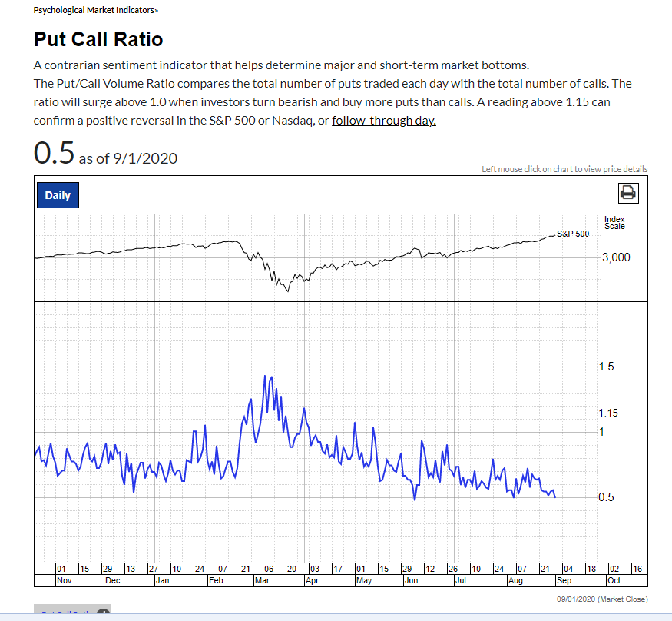Click the info icon beside bottom Put Call Ratio tab
This screenshot has width=672, height=621.
tap(102, 613)
